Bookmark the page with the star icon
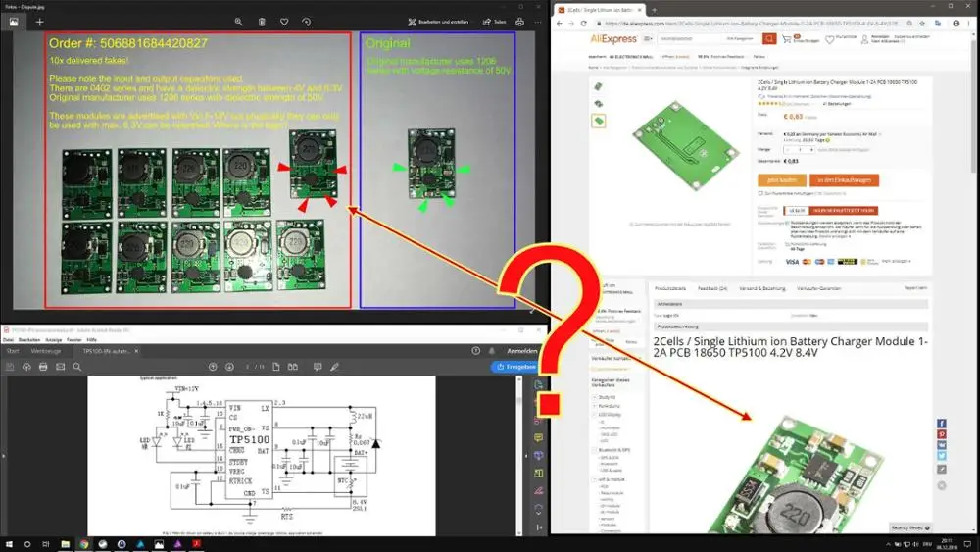Viewport: 980px width, 552px height. click(x=922, y=24)
